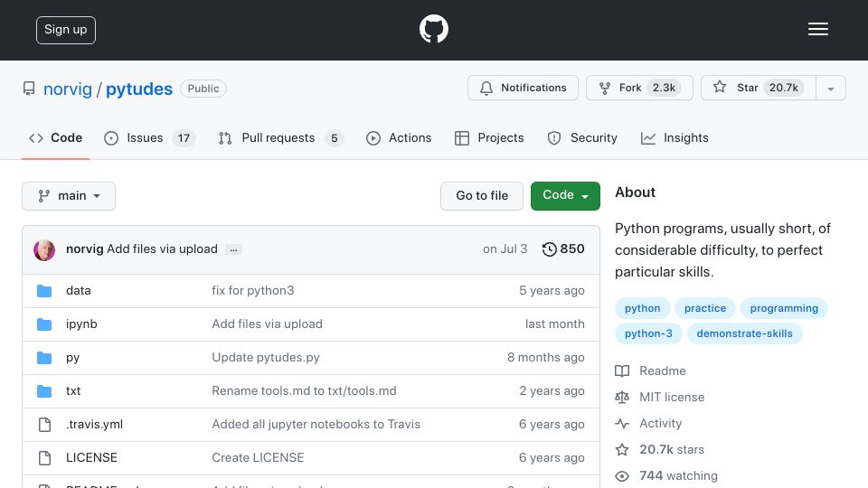Screen dimensions: 868x488
Task: Click the branch icon in main selector
Action: (x=43, y=196)
